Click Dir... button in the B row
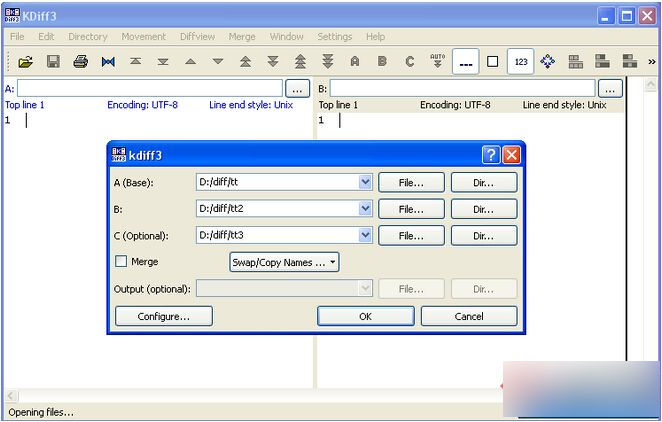Image resolution: width=662 pixels, height=422 pixels. pos(484,209)
